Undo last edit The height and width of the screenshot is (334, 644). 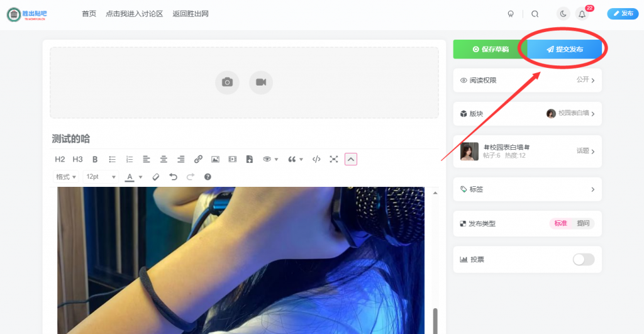[173, 177]
